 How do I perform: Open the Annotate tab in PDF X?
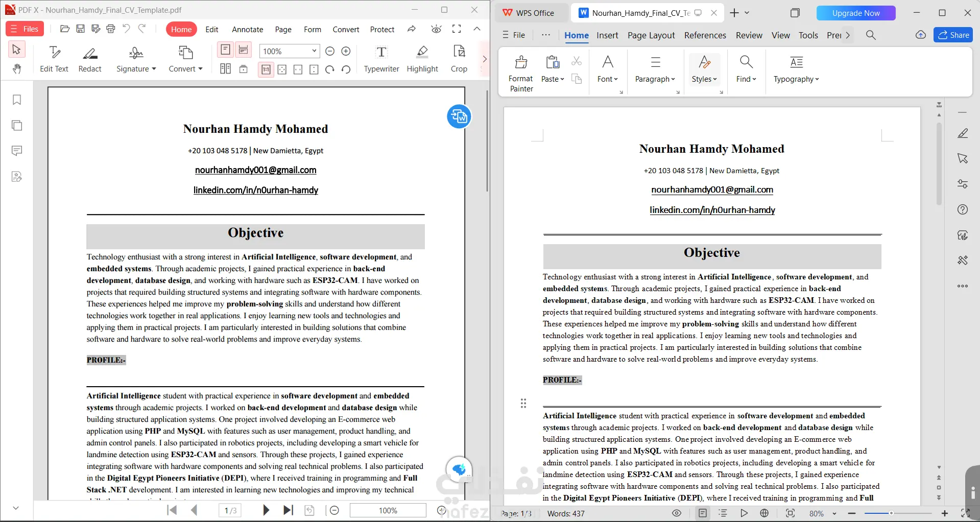(248, 30)
